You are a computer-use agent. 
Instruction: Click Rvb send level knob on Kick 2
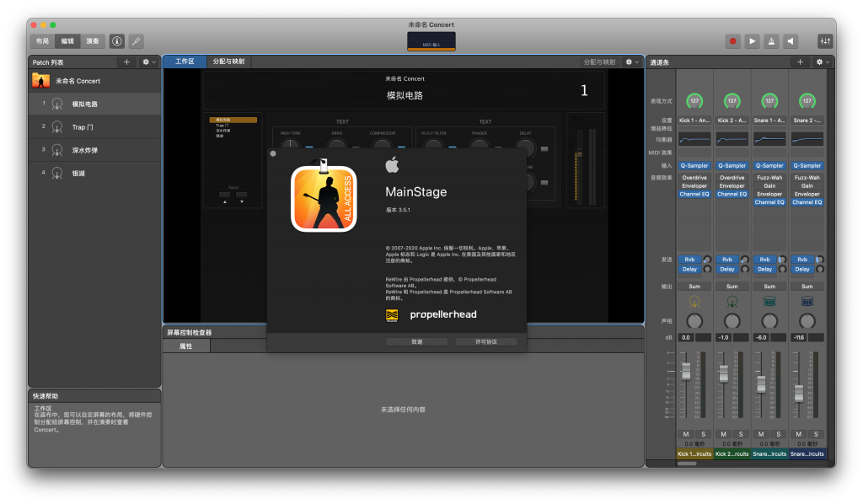745,259
